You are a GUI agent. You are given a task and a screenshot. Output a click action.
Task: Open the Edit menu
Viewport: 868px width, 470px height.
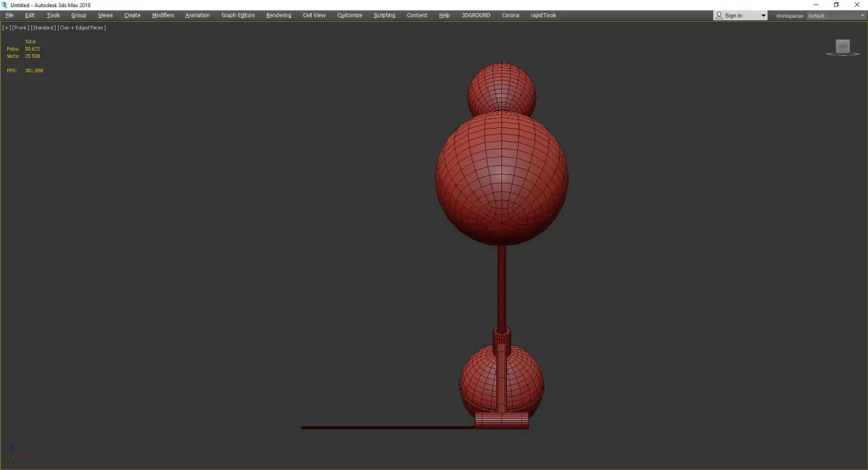[30, 15]
